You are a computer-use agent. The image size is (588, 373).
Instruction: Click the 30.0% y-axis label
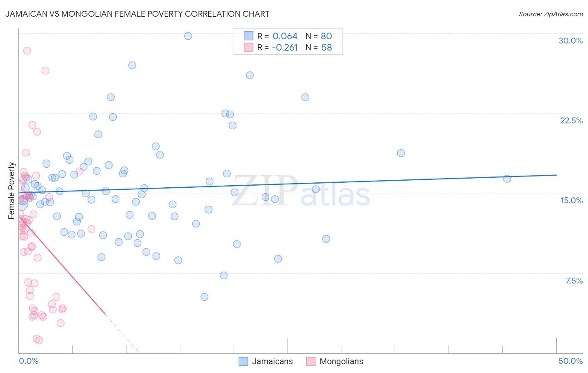click(x=570, y=41)
